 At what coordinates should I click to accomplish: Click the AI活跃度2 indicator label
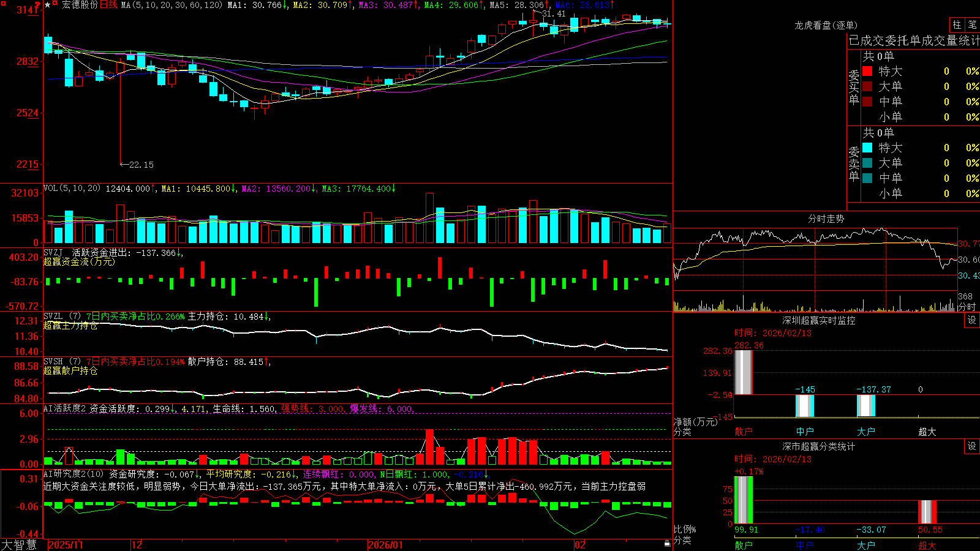tap(64, 408)
